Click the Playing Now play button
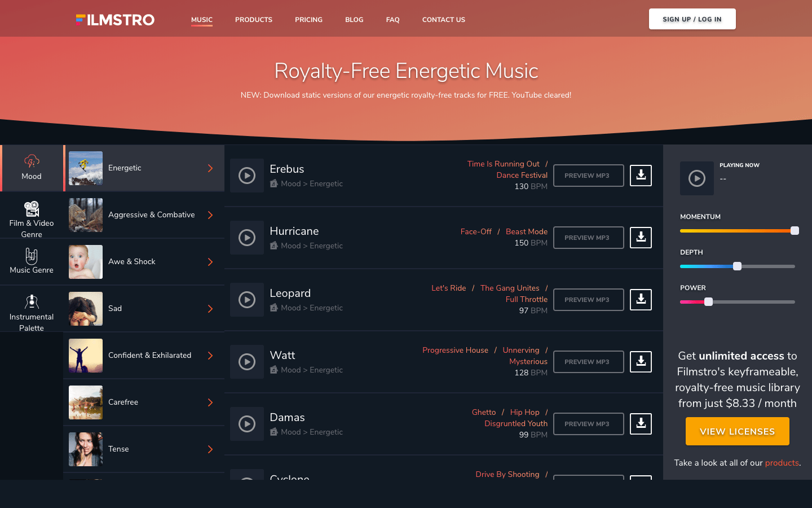This screenshot has width=812, height=508. click(697, 178)
